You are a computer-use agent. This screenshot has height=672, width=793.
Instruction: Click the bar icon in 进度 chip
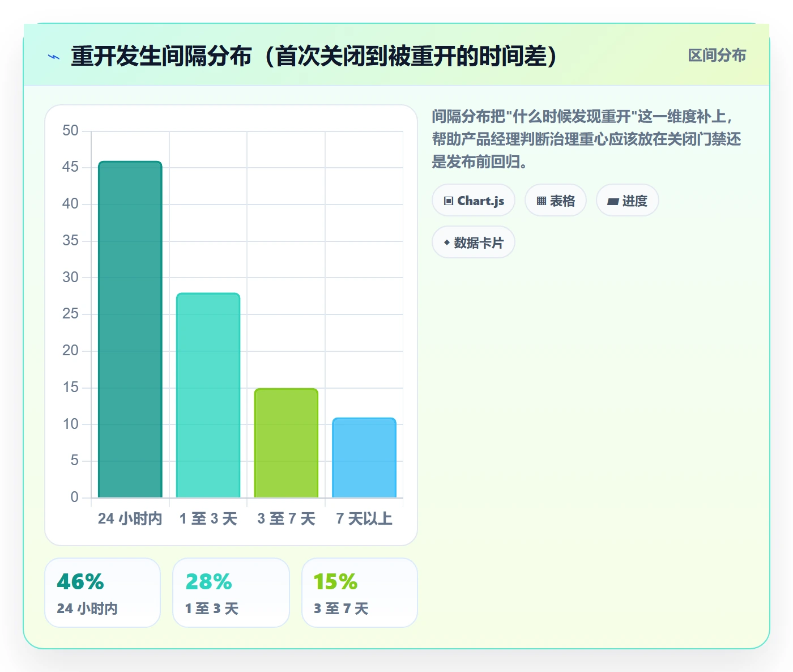click(x=613, y=202)
